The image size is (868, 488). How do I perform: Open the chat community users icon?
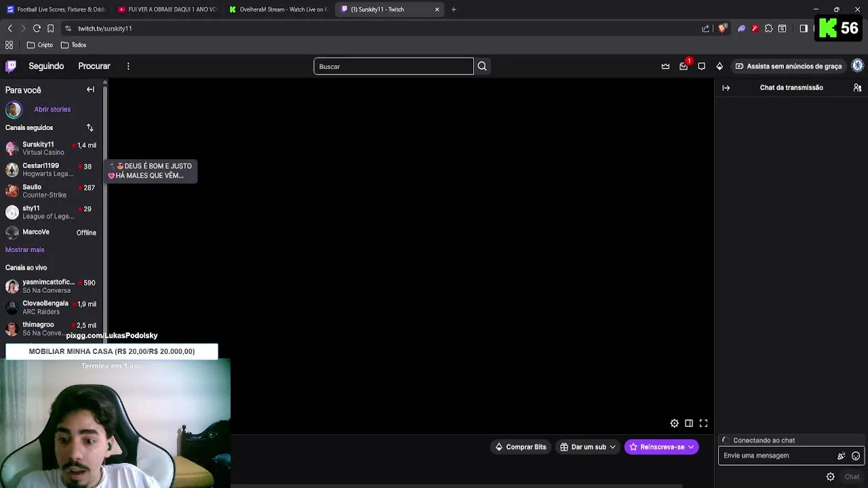point(857,87)
